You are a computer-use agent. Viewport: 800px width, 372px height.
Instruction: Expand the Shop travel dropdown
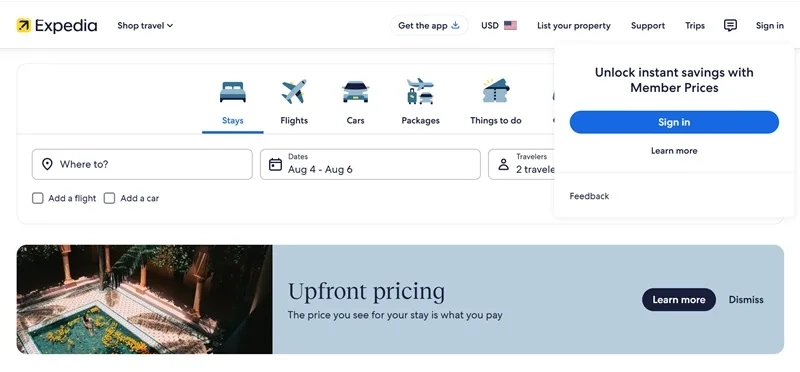click(x=145, y=26)
